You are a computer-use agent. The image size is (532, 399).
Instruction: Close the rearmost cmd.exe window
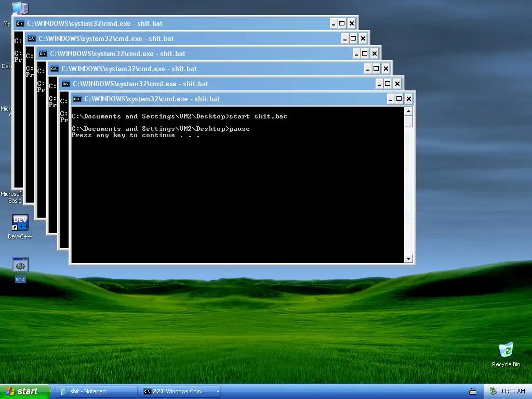pyautogui.click(x=352, y=23)
